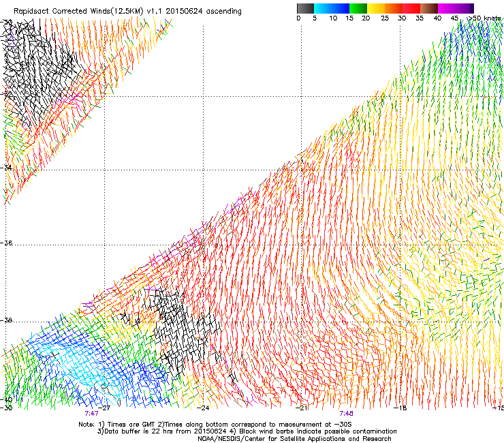Click the -38 latitude axis label

click(x=6, y=320)
